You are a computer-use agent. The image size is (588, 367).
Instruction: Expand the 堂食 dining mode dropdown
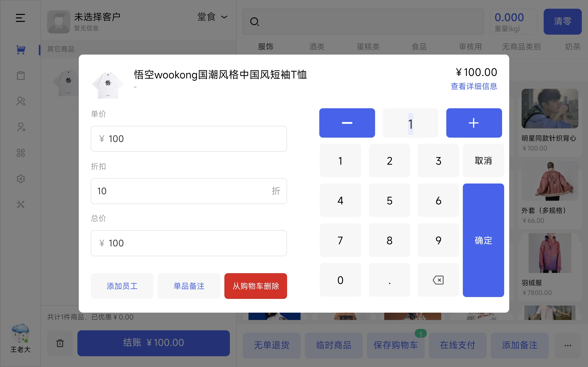click(x=212, y=17)
